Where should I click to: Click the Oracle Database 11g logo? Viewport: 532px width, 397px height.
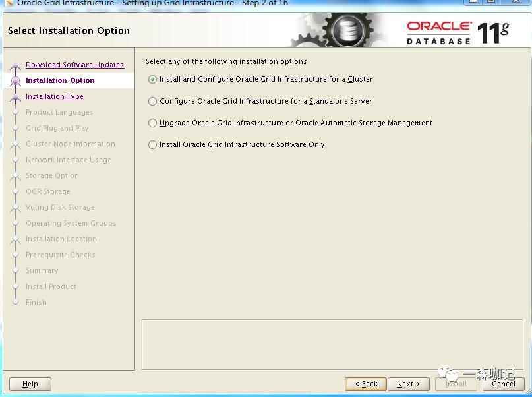458,33
